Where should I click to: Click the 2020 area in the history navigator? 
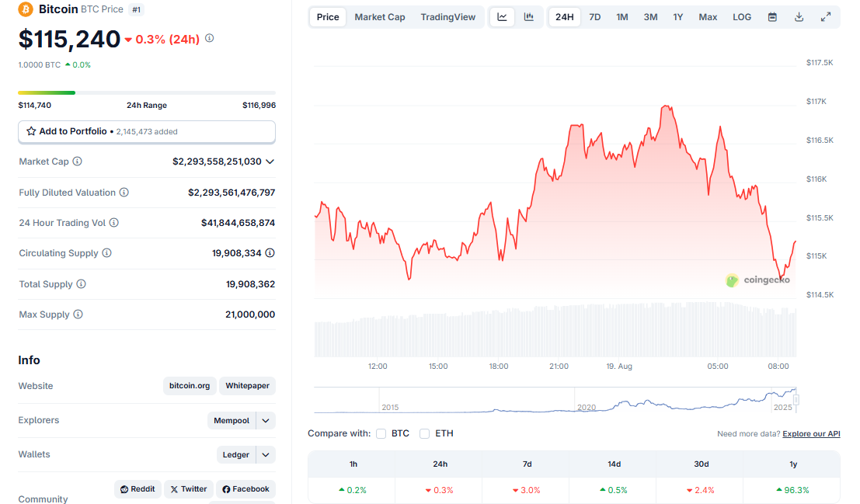coord(587,407)
